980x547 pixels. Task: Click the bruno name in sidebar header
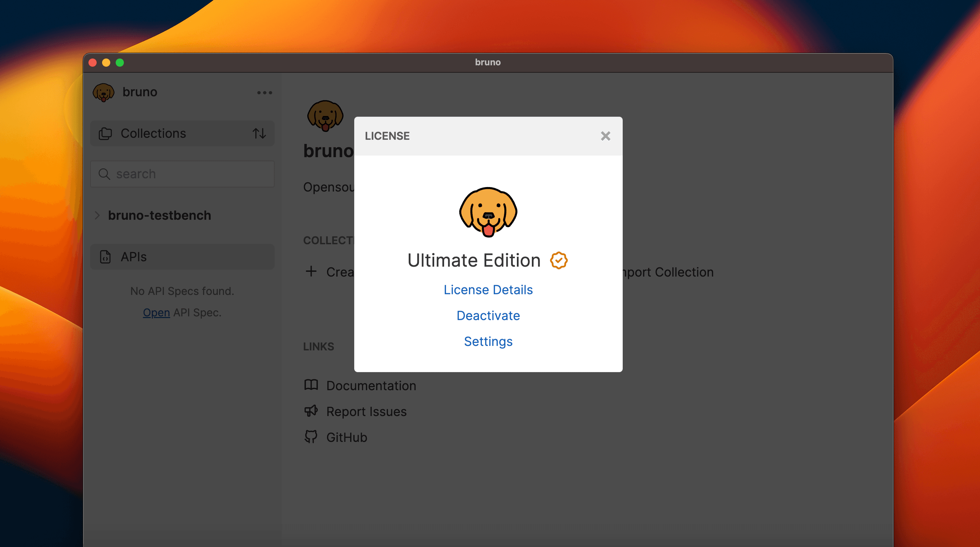[140, 92]
